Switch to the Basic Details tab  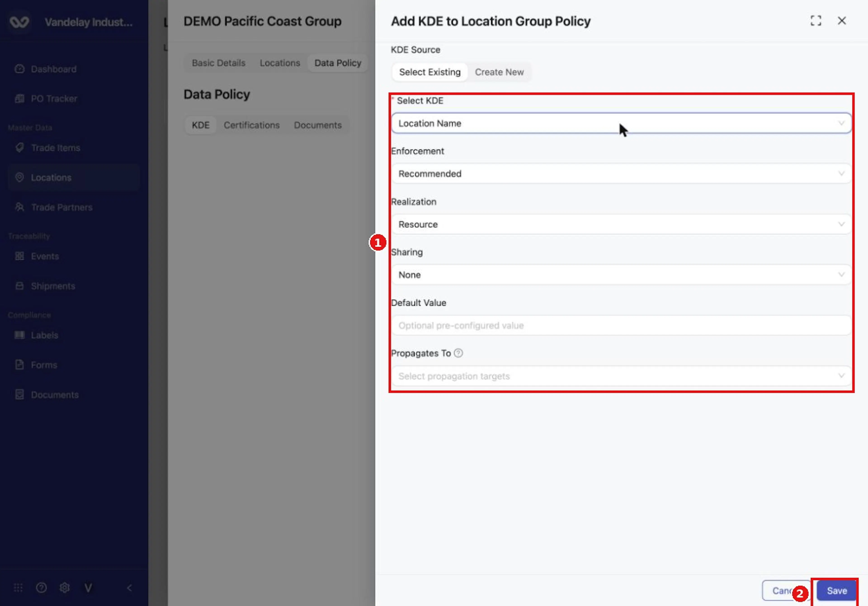219,63
